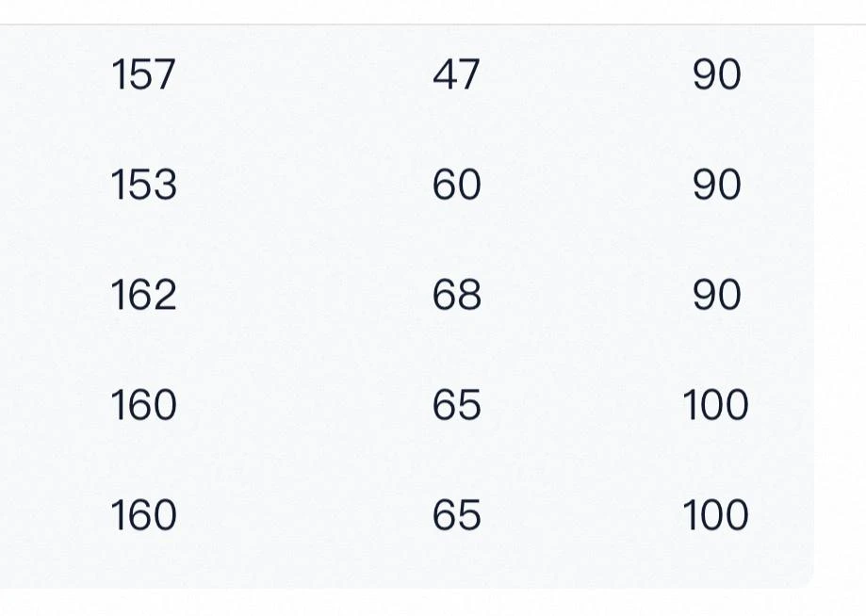Select the 65 cell in the last row

[456, 515]
